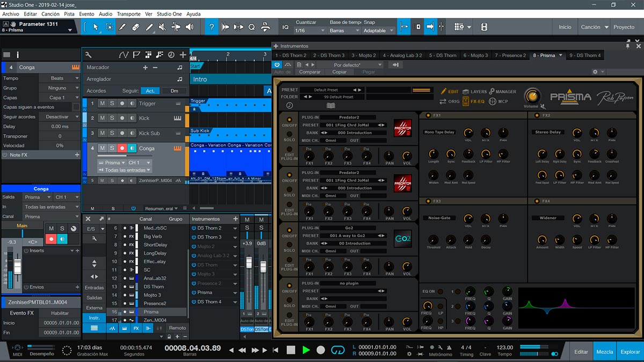644x362 pixels.
Task: Click the tempo value 123.00
Action: pyautogui.click(x=504, y=348)
